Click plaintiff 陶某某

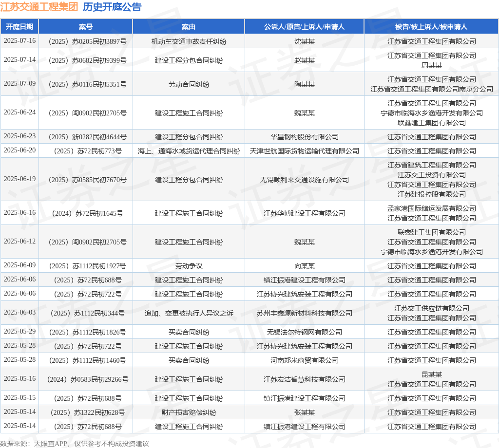[x=304, y=84]
